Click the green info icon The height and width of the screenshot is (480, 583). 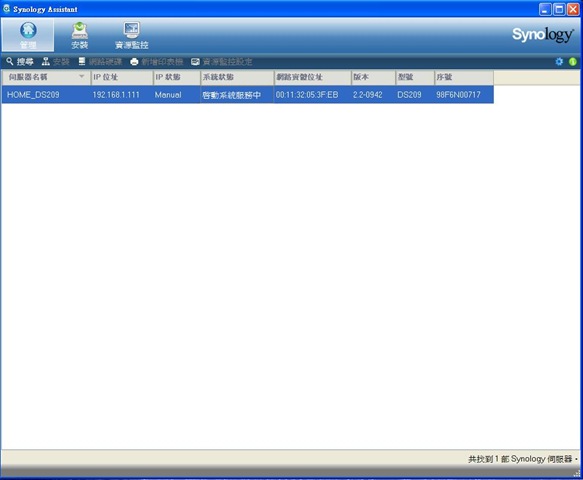(x=573, y=62)
